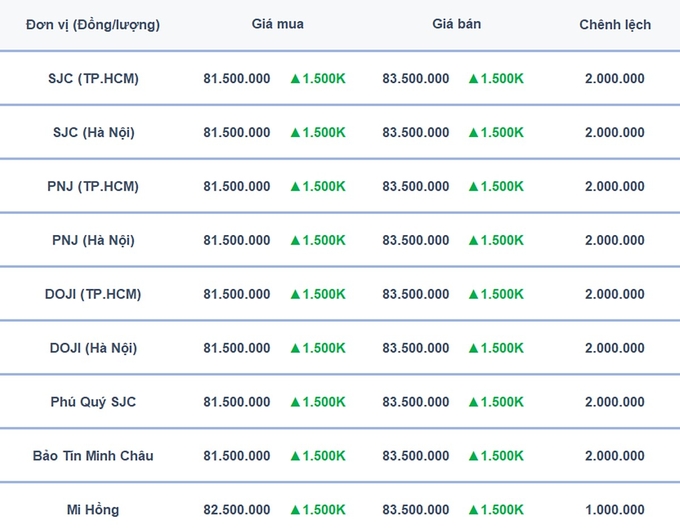Select SJC (Hà Nội) sell price 83.500.000
Viewport: 680px width, 530px height.
(x=415, y=132)
